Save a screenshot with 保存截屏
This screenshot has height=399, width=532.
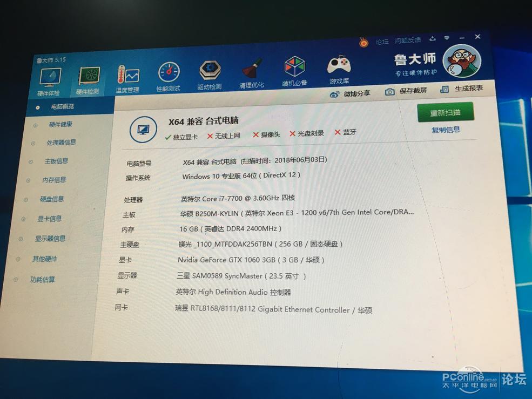pos(406,91)
